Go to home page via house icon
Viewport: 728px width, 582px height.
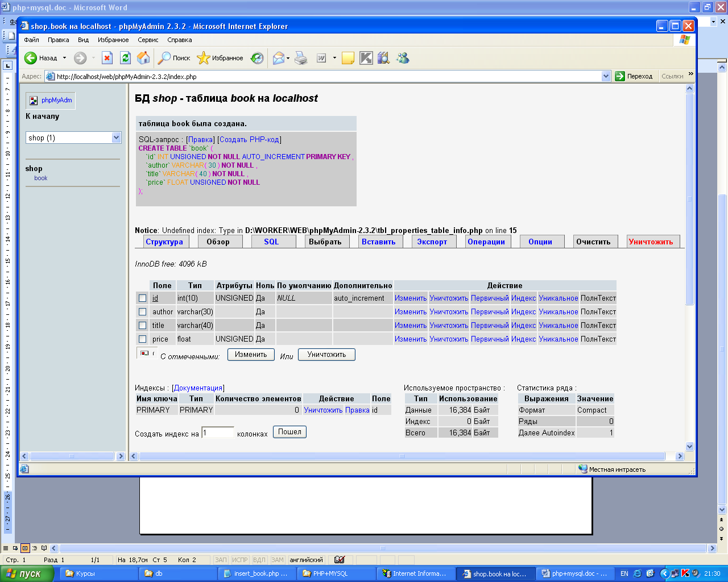[143, 58]
